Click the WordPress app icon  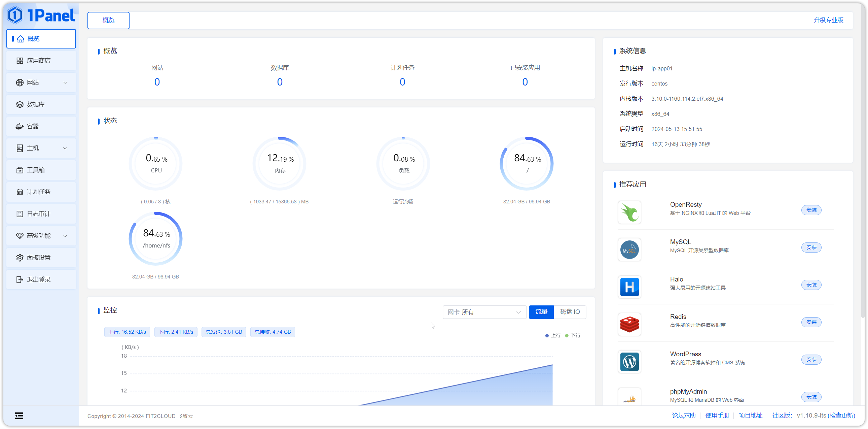coord(629,362)
